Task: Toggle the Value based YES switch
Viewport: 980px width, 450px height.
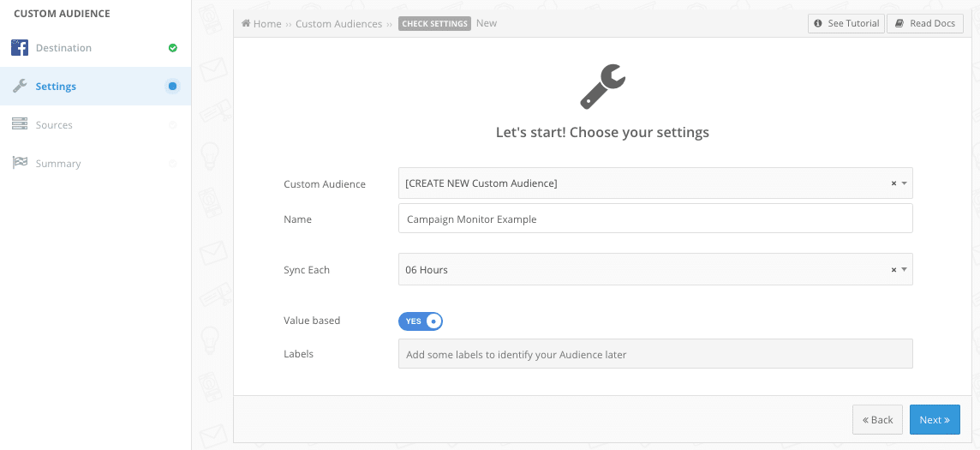Action: click(x=420, y=321)
